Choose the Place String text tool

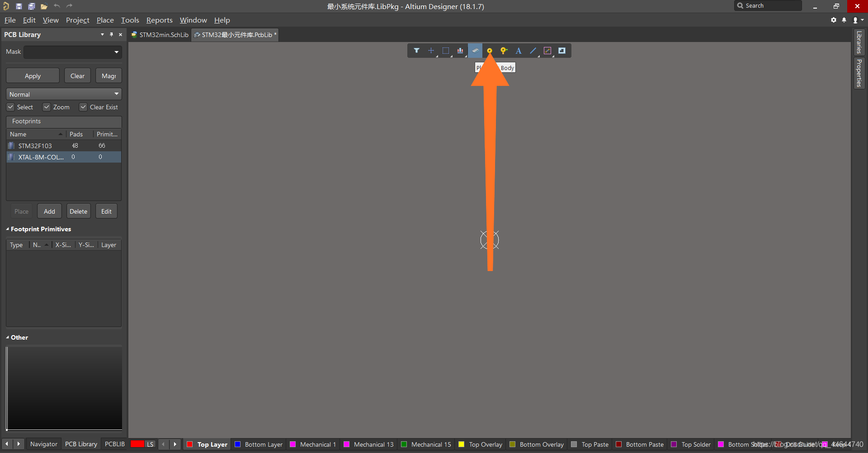pyautogui.click(x=519, y=51)
